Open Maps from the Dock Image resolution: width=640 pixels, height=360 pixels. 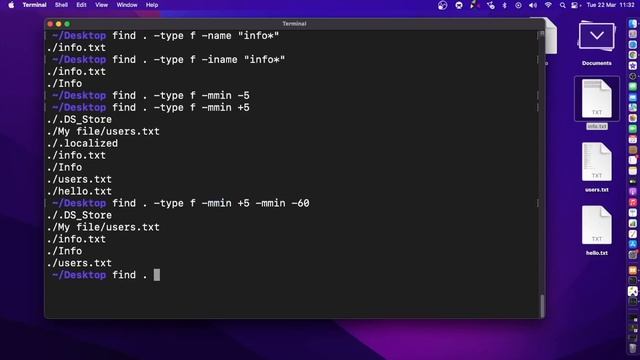point(633,107)
